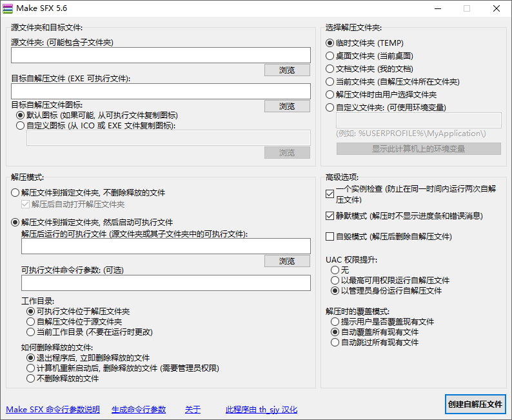Choose 解压文件到指定文件夹, 不删除释放的文件 mode

[x=15, y=192]
